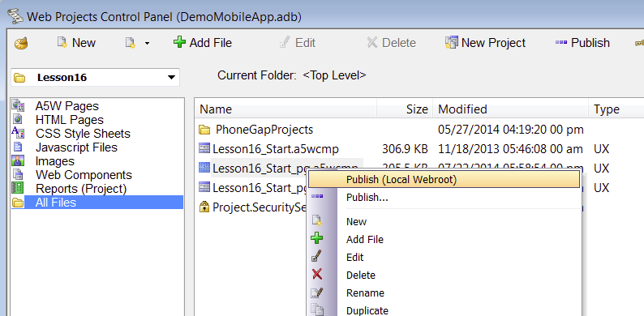Select A5W Pages category

click(67, 106)
